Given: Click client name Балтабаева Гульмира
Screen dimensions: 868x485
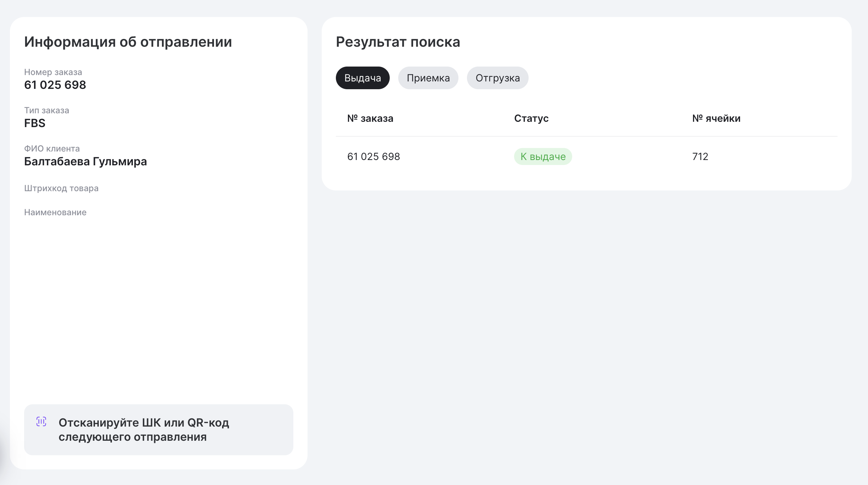Looking at the screenshot, I should [85, 161].
